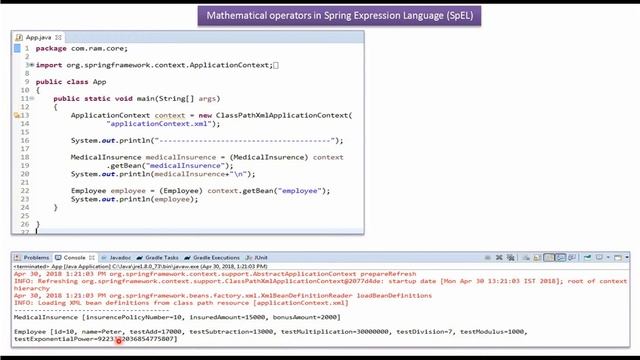Click 'MedicalInsurence' type on line 18
Viewport: 640px width, 360px height.
click(x=106, y=157)
